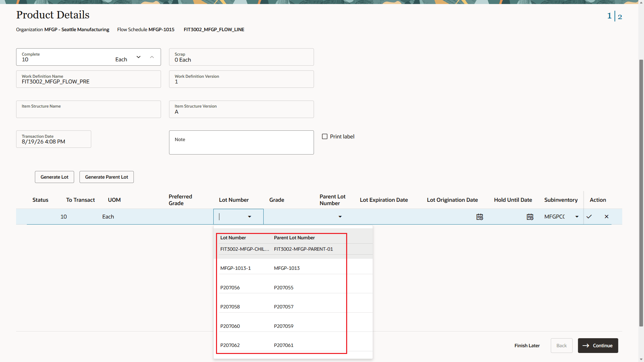Image resolution: width=644 pixels, height=362 pixels.
Task: Choose lot P207056 in the dropdown
Action: [230, 288]
